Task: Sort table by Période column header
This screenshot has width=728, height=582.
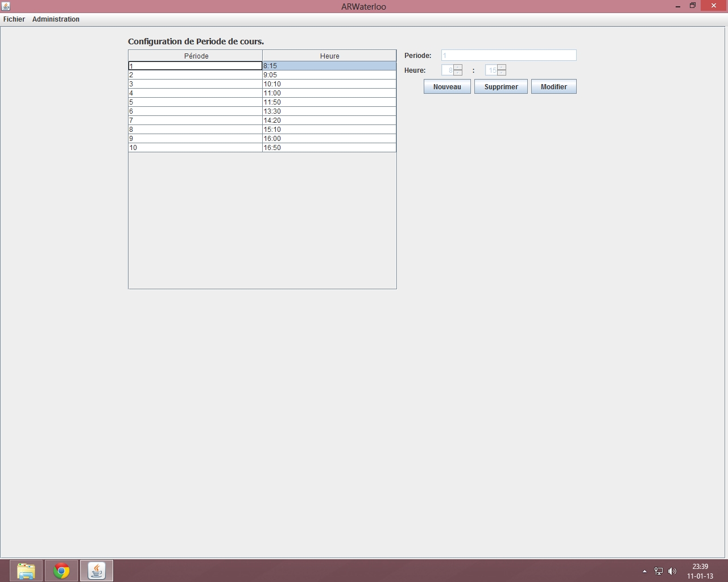Action: pyautogui.click(x=196, y=56)
